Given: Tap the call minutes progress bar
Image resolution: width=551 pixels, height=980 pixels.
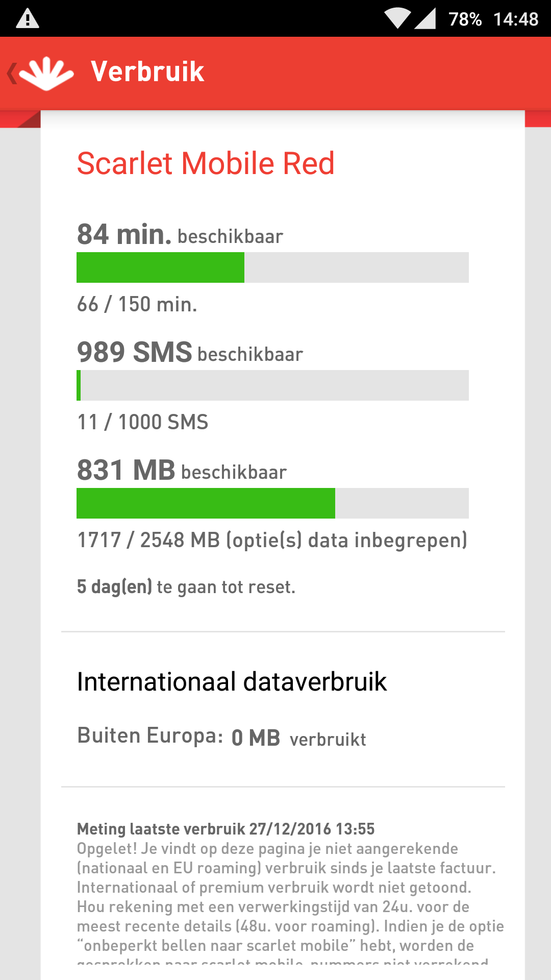Looking at the screenshot, I should (272, 267).
